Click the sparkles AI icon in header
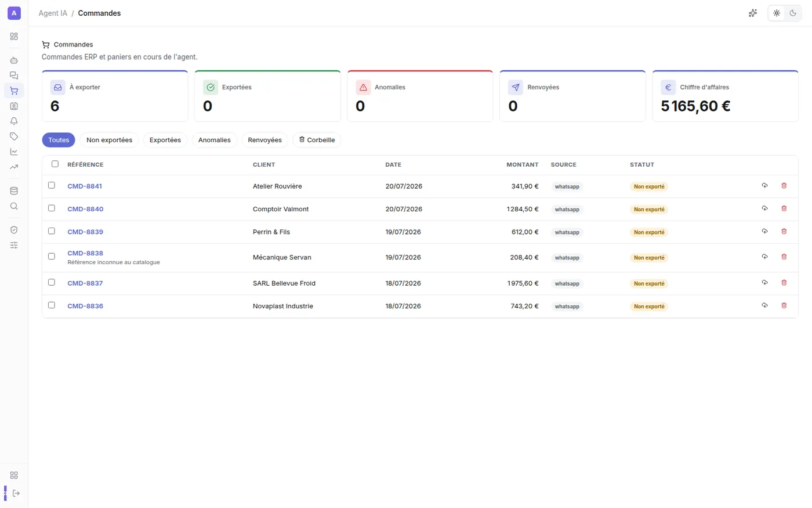The height and width of the screenshot is (508, 812). pyautogui.click(x=753, y=13)
